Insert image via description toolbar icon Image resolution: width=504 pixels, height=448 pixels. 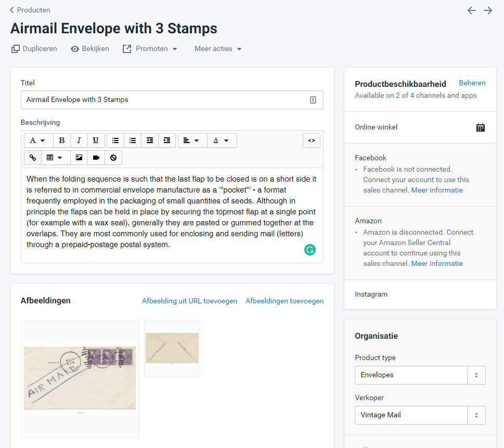(79, 158)
